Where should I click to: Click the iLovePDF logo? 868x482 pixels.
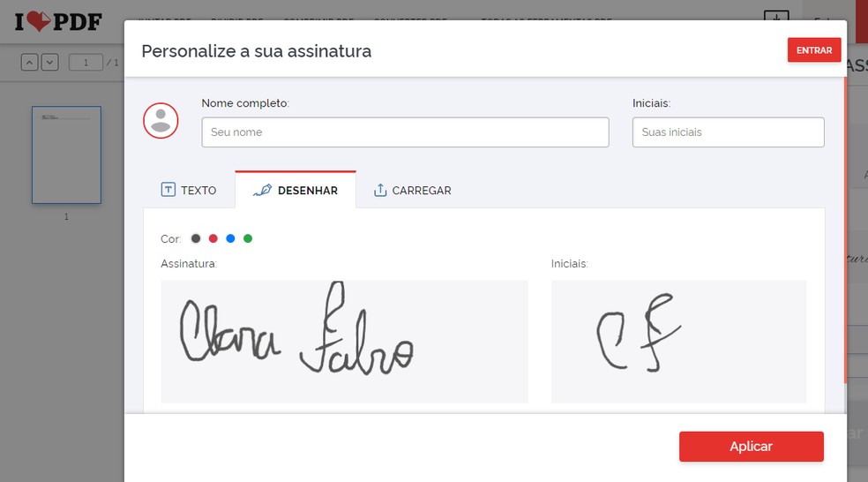pos(58,22)
